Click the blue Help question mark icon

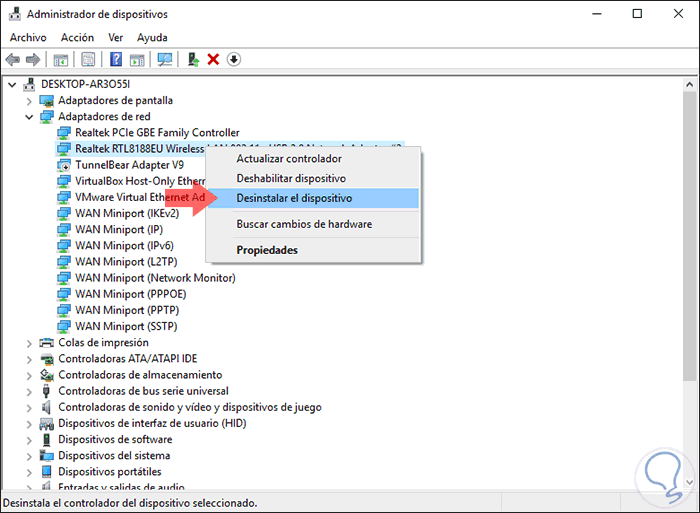116,59
